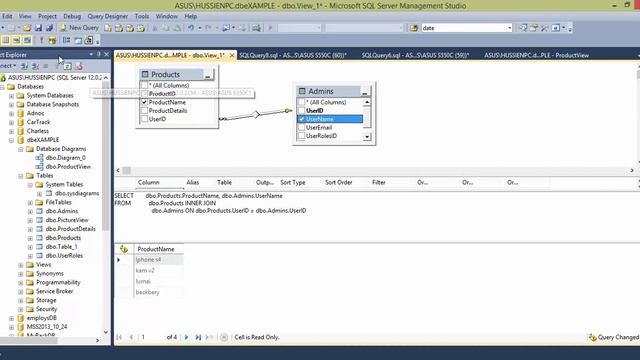The height and width of the screenshot is (360, 640).
Task: Check UserRolesID in Admins table
Action: pos(302,136)
